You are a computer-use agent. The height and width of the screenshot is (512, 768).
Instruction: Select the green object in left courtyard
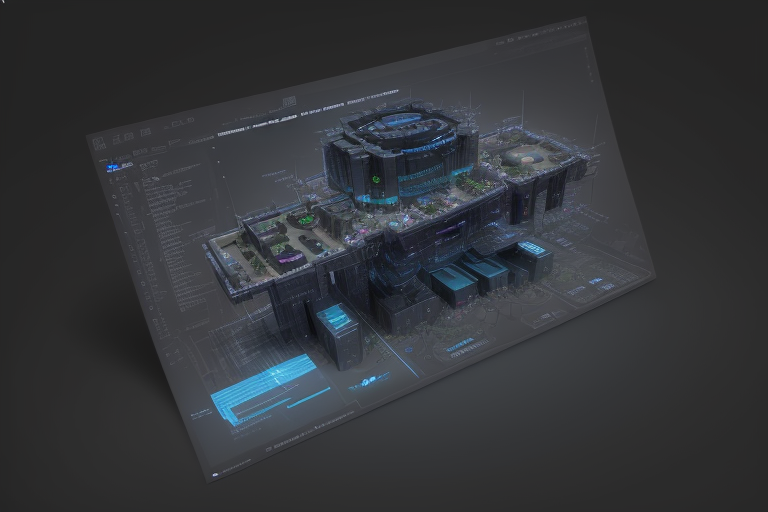point(304,219)
